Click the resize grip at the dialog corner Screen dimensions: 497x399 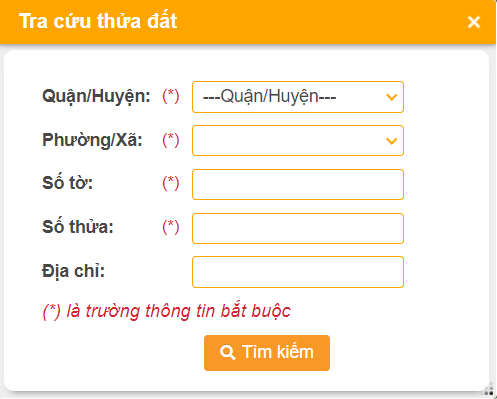pos(489,389)
